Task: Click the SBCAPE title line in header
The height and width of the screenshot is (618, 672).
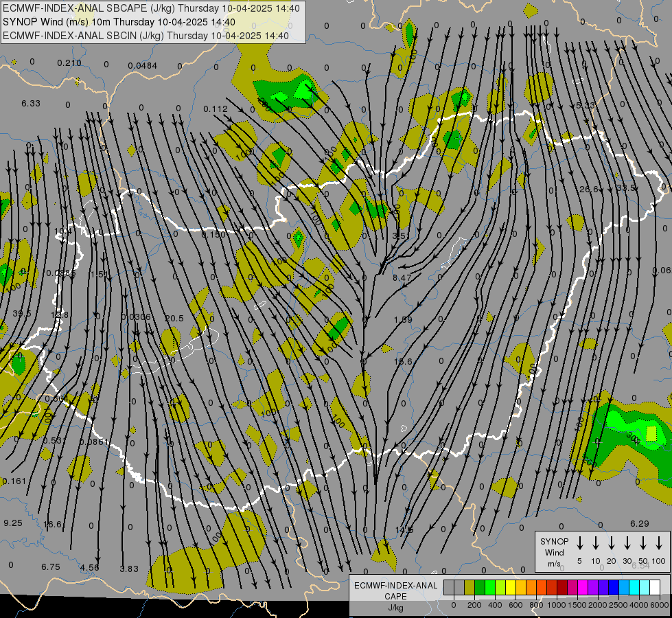Action: [x=151, y=8]
